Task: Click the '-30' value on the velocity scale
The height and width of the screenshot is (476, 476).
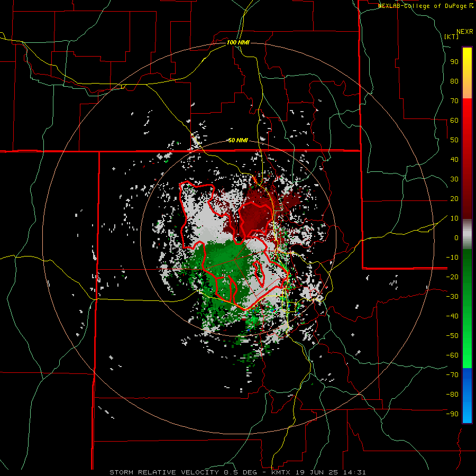Action: pyautogui.click(x=452, y=297)
